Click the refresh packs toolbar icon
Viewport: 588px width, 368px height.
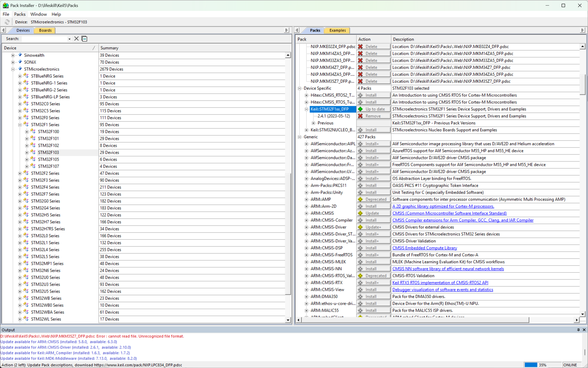tap(7, 22)
